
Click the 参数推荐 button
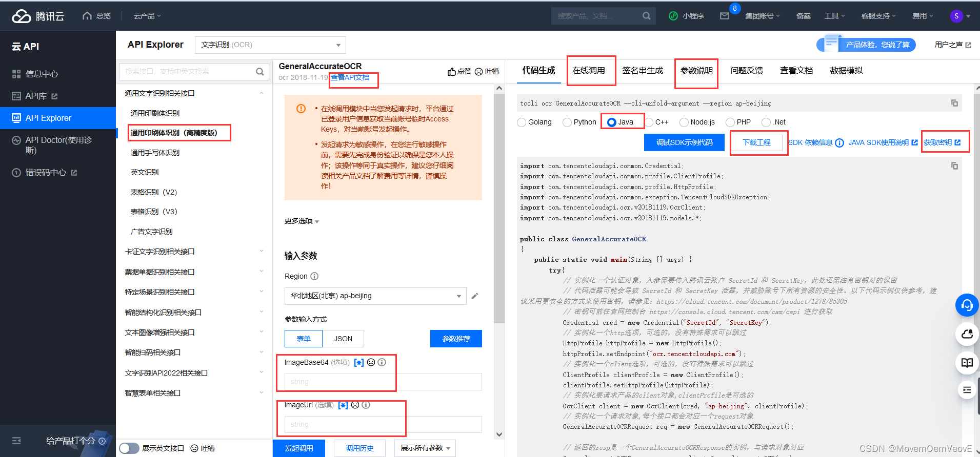click(x=456, y=339)
